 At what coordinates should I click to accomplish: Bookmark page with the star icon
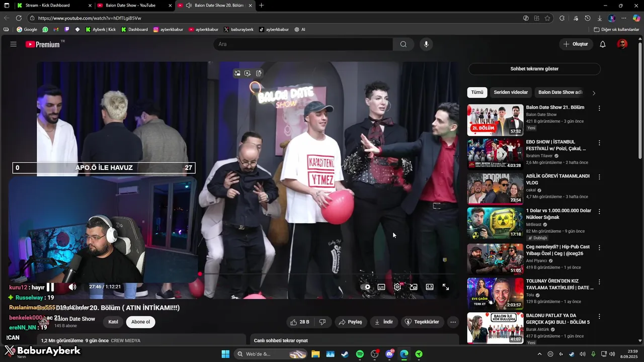point(547,18)
